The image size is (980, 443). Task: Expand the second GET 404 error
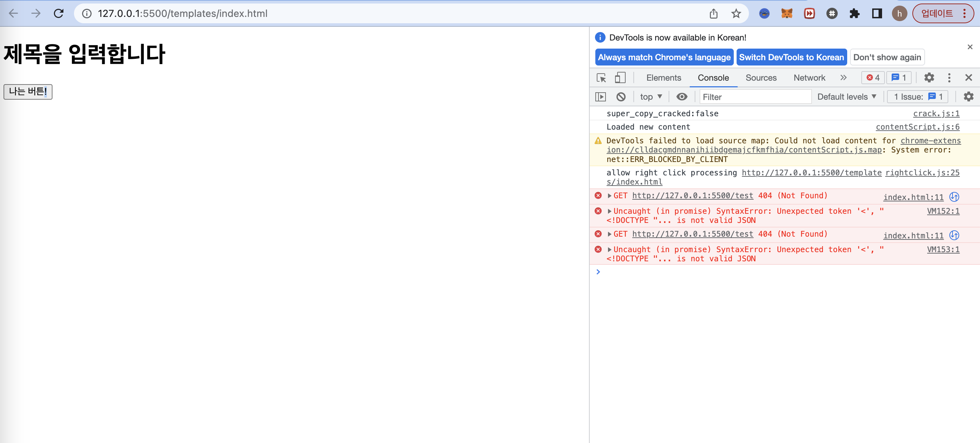click(x=609, y=234)
